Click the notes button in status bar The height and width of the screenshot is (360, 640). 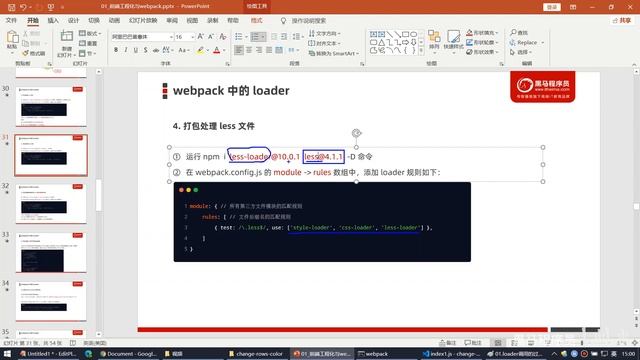click(x=448, y=342)
